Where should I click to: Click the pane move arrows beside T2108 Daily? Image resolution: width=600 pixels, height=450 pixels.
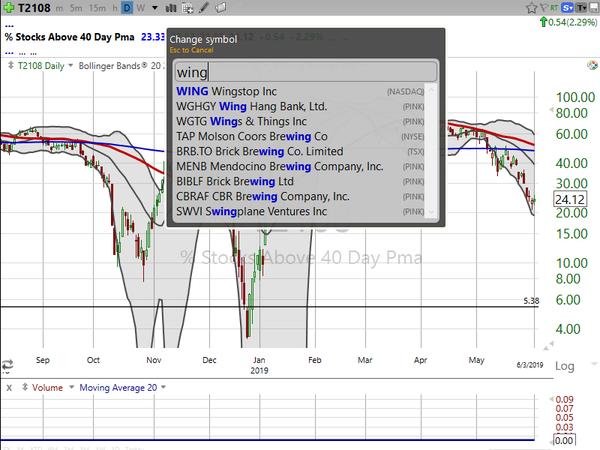pos(11,65)
